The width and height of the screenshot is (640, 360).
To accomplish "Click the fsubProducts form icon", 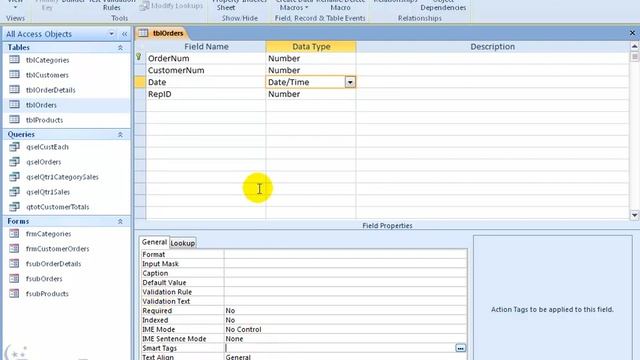I will [x=14, y=293].
